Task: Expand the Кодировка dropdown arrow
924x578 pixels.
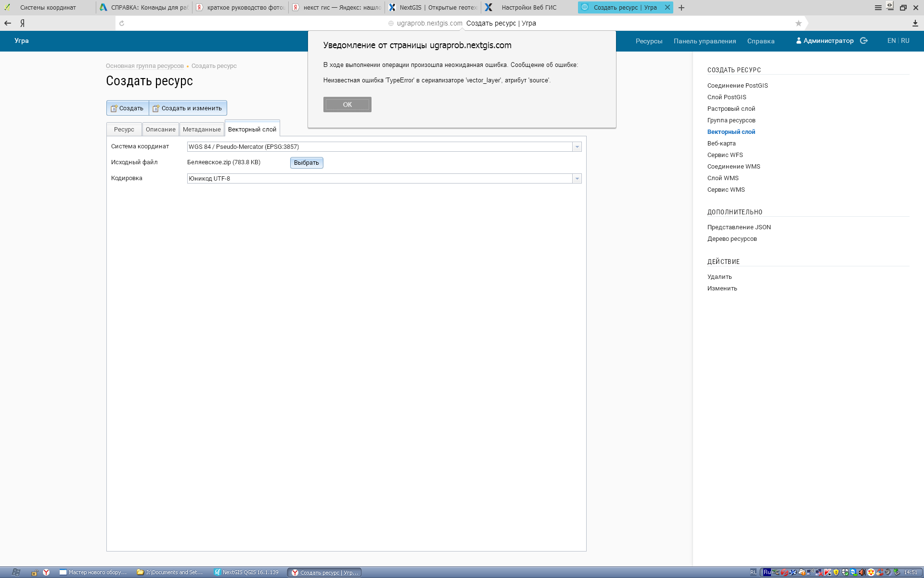Action: click(x=577, y=179)
